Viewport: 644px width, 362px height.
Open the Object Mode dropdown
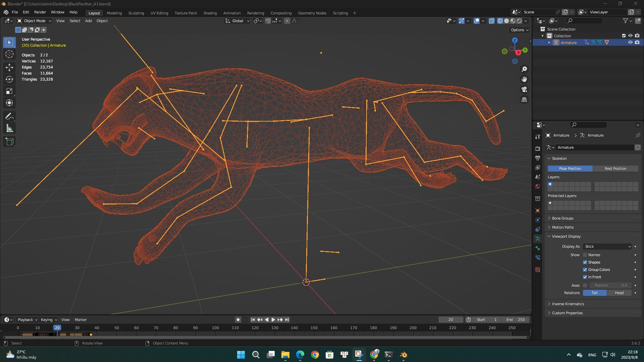tap(35, 21)
